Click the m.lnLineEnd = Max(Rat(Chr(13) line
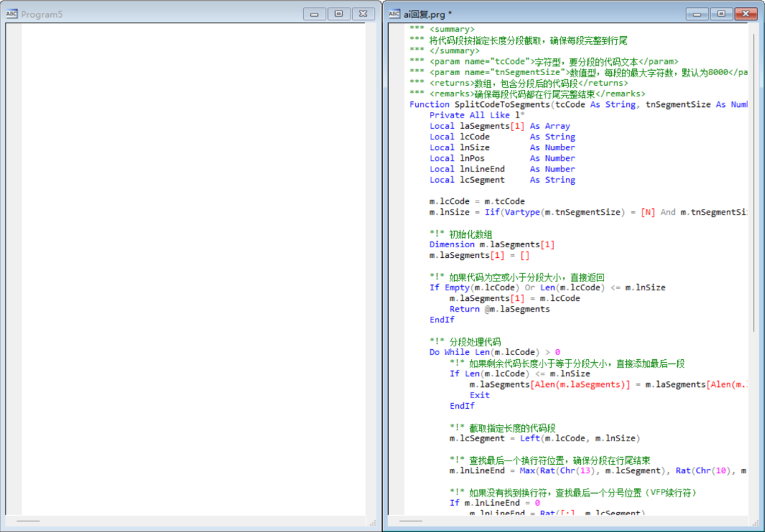This screenshot has width=765, height=532. 598,470
